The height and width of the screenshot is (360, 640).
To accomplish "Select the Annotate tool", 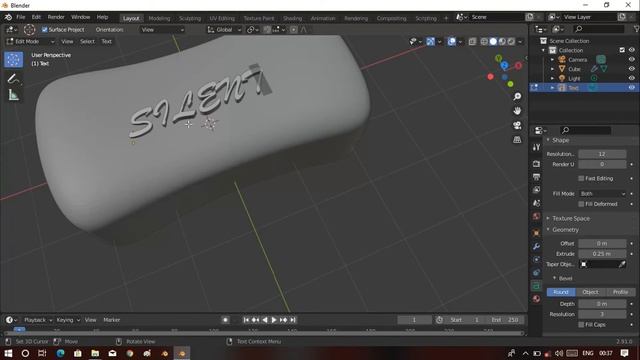I will click(13, 78).
